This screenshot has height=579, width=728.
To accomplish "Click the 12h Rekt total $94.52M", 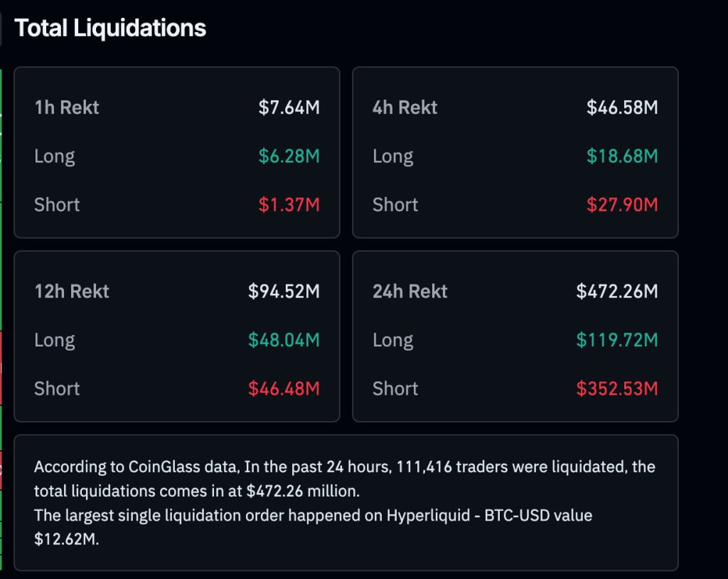I will pyautogui.click(x=284, y=292).
